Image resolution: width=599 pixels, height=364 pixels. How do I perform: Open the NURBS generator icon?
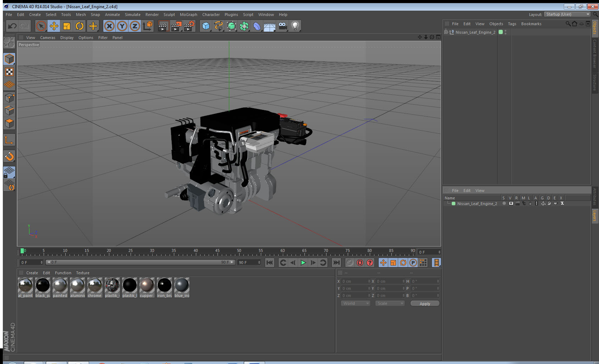click(x=231, y=26)
